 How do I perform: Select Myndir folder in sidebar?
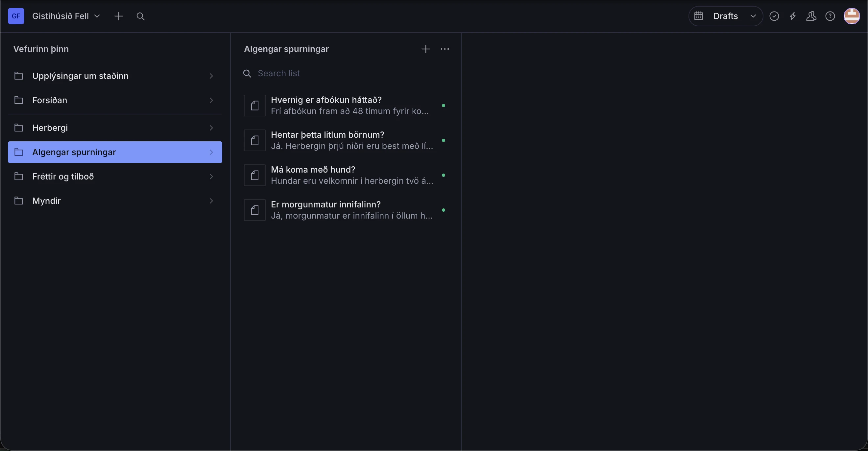[x=115, y=201]
